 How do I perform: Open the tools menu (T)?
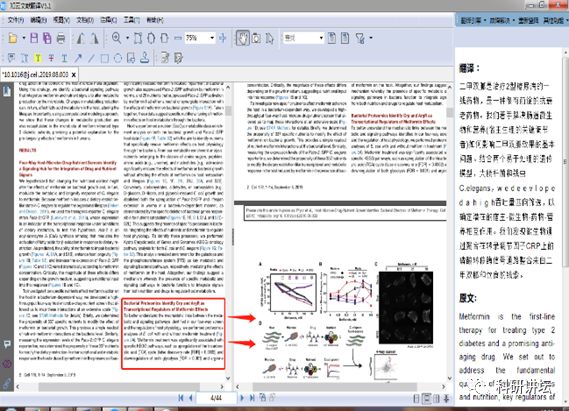tap(131, 20)
